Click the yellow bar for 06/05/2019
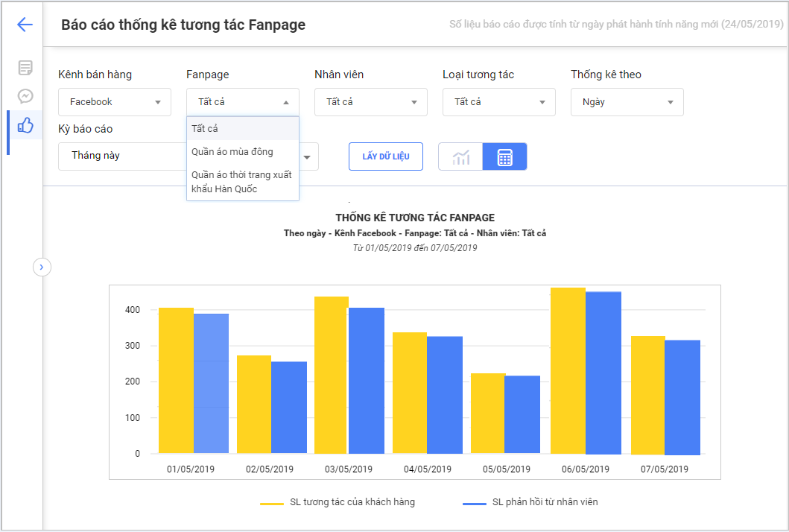This screenshot has height=532, width=789. pos(568,370)
